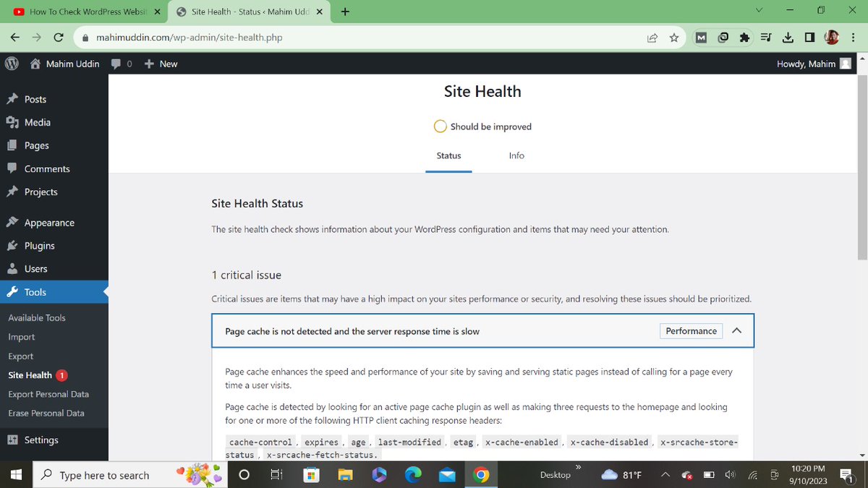Bookmark this page with the star icon
868x488 pixels.
(x=674, y=38)
